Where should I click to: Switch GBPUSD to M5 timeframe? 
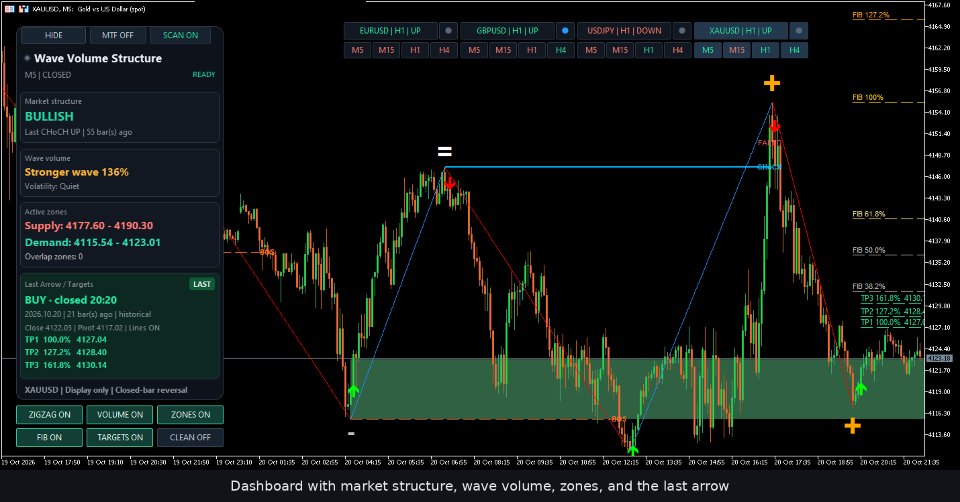(x=474, y=50)
